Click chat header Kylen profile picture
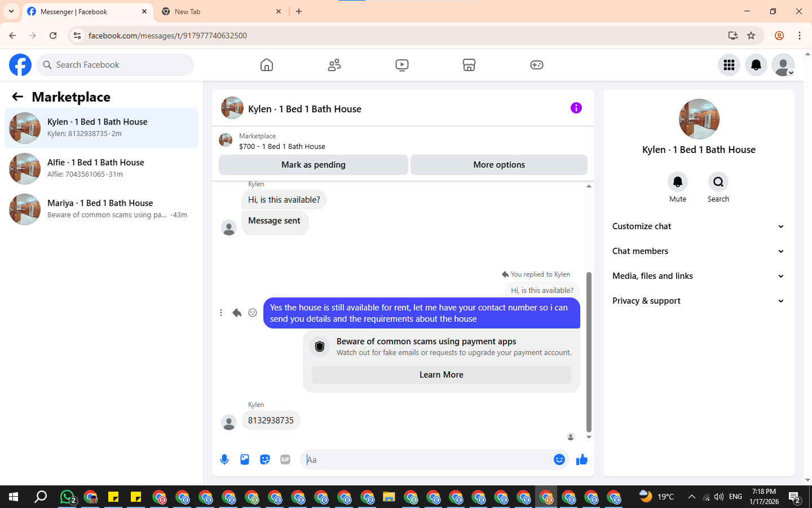This screenshot has height=508, width=812. tap(232, 108)
